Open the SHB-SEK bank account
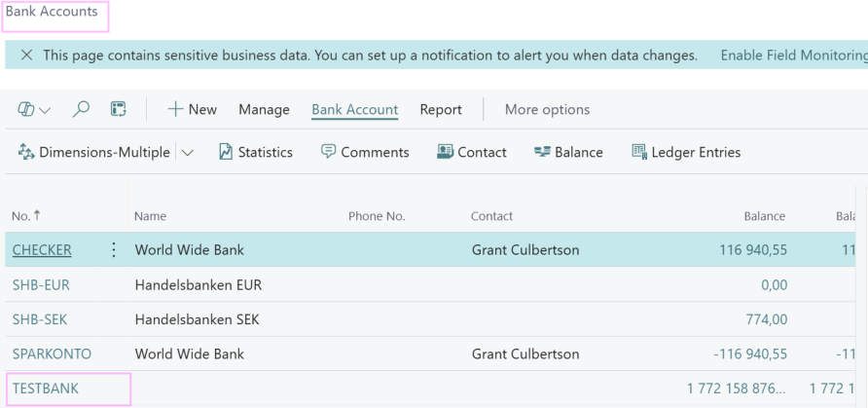 [40, 319]
